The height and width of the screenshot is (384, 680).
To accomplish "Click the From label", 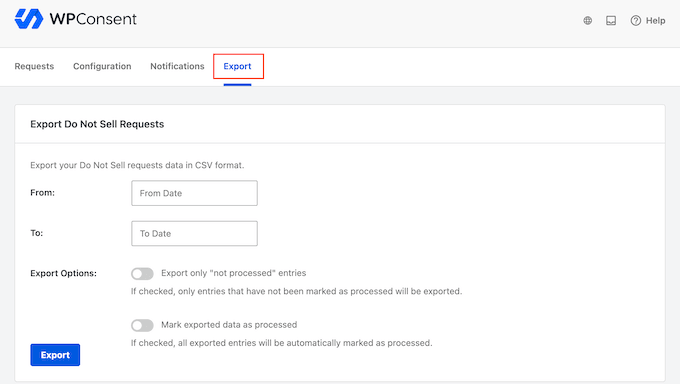I will pyautogui.click(x=42, y=193).
